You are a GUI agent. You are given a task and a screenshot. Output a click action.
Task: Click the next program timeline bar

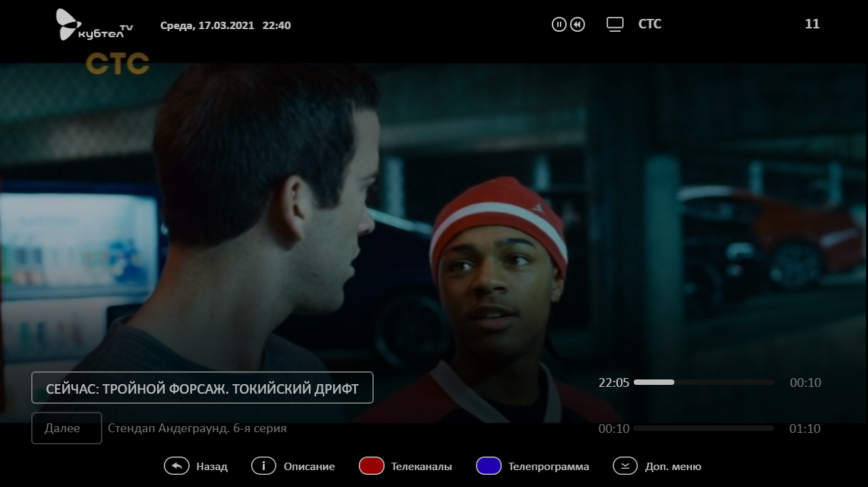(x=703, y=428)
